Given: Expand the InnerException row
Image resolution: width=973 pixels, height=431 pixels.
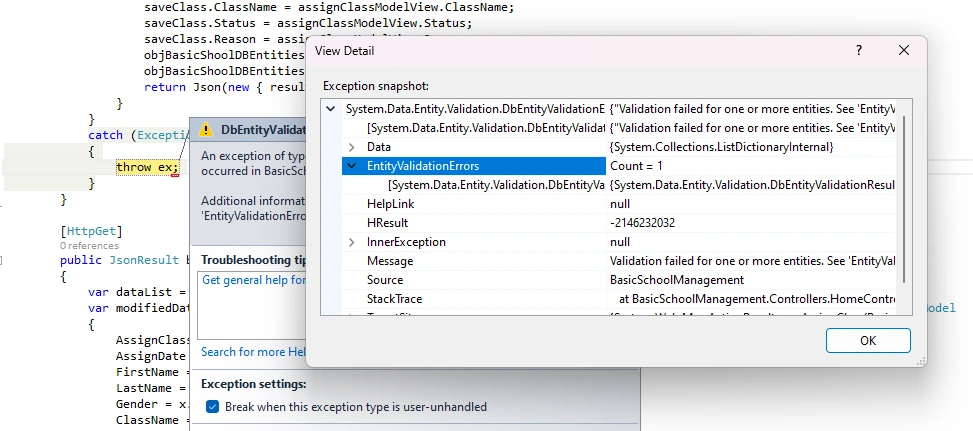Looking at the screenshot, I should tap(352, 242).
